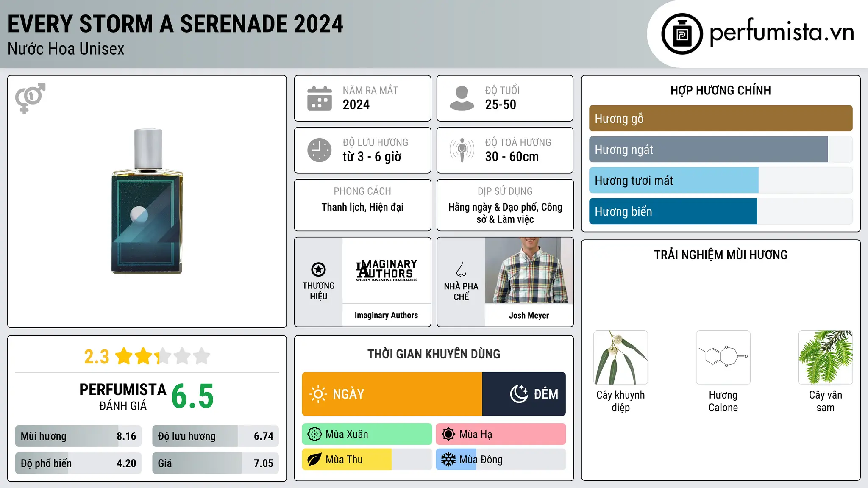Click the Thời gian khuyên dùng heading
Viewport: 868px width, 488px height.
tap(434, 354)
